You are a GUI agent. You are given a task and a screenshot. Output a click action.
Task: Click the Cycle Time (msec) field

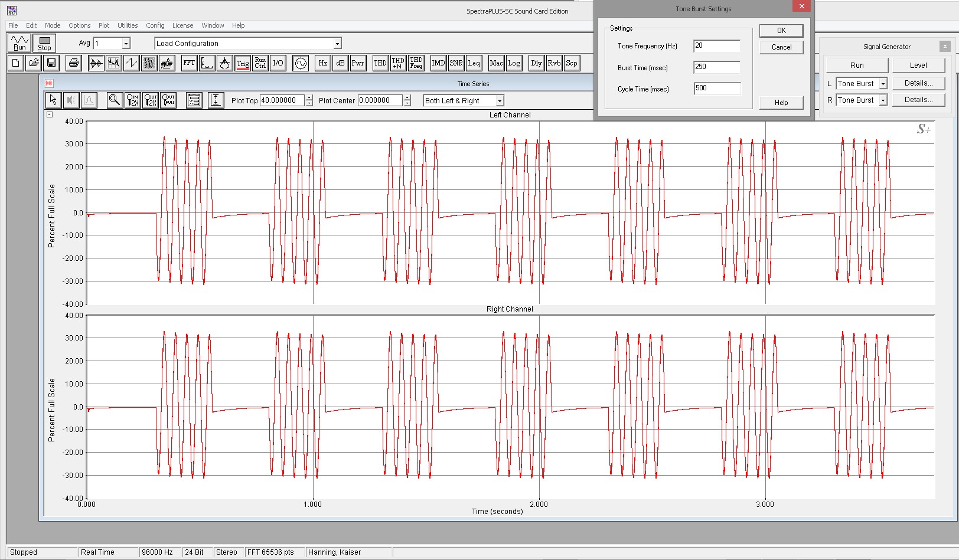pos(717,89)
